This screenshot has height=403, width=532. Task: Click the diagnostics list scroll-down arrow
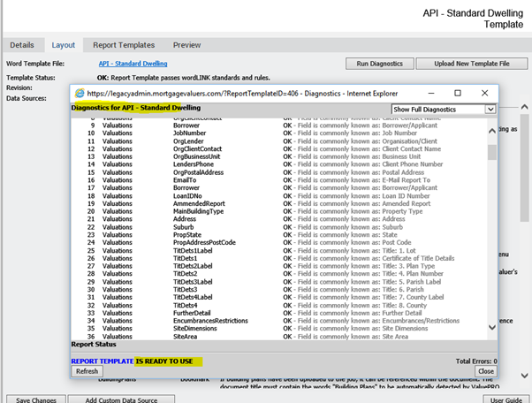pyautogui.click(x=492, y=327)
